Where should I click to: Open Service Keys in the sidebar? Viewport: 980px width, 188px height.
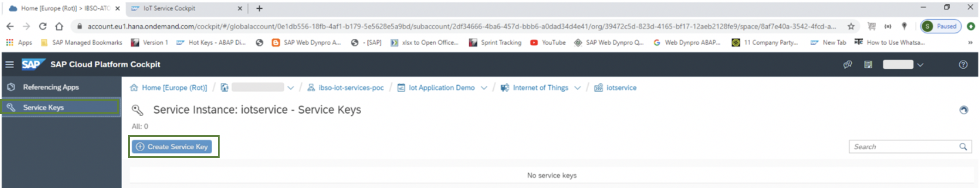60,107
